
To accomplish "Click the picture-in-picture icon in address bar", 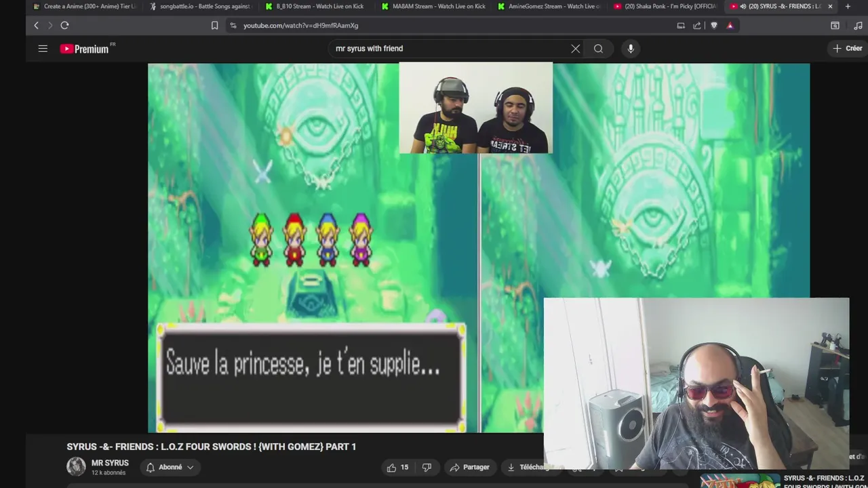I will [681, 25].
